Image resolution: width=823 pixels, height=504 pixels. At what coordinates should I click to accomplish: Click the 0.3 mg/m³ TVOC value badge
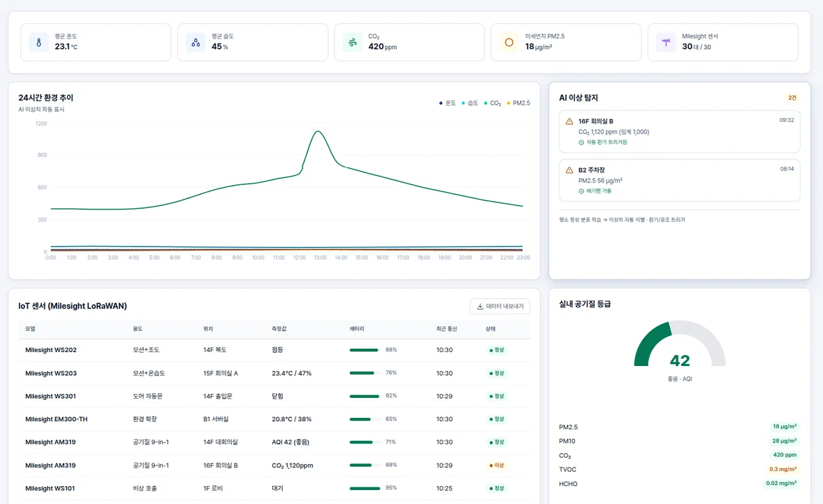[783, 470]
